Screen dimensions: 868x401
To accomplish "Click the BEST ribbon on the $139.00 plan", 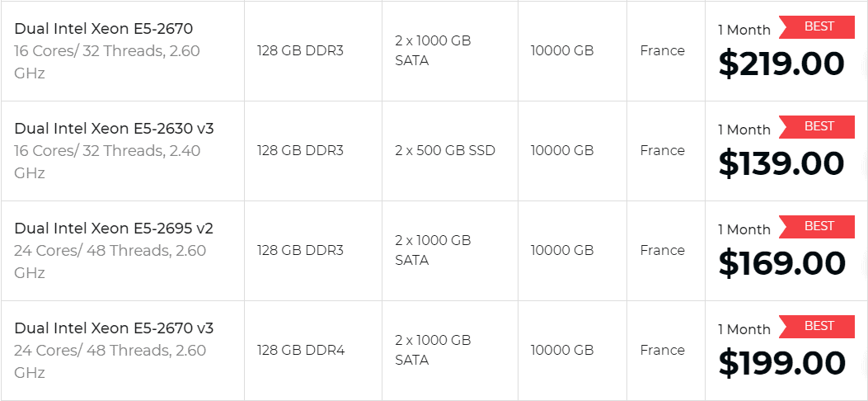I will point(817,127).
